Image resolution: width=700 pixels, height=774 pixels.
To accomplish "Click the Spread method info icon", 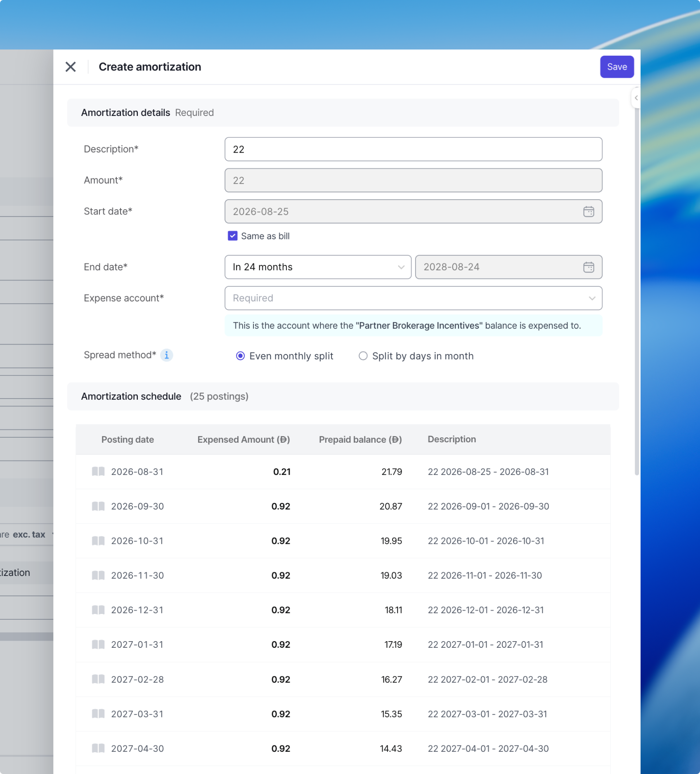I will click(x=166, y=355).
